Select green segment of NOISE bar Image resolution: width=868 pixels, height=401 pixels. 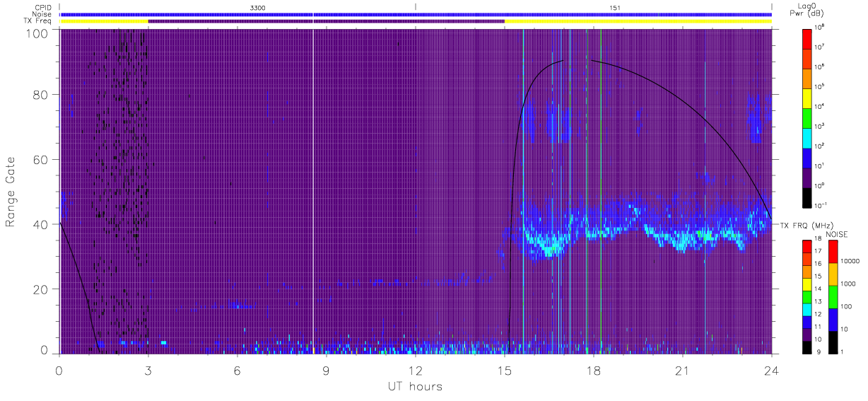[x=832, y=297]
